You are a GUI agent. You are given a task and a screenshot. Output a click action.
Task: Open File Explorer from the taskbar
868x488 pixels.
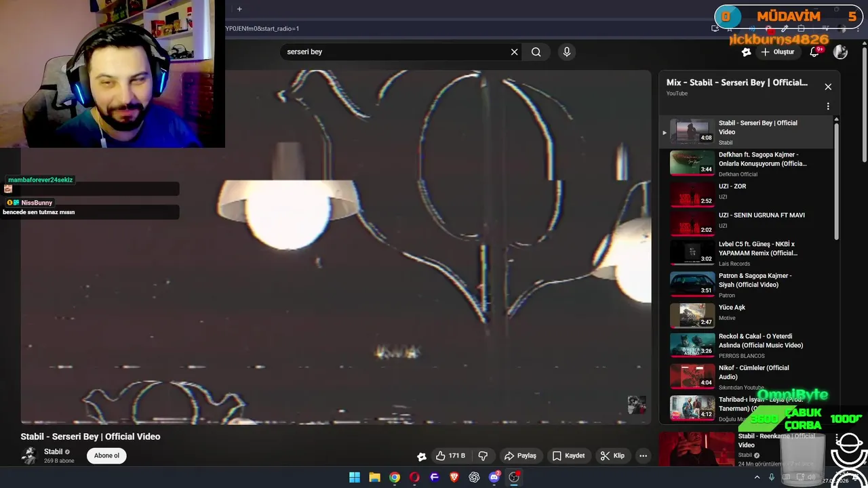coord(374,477)
